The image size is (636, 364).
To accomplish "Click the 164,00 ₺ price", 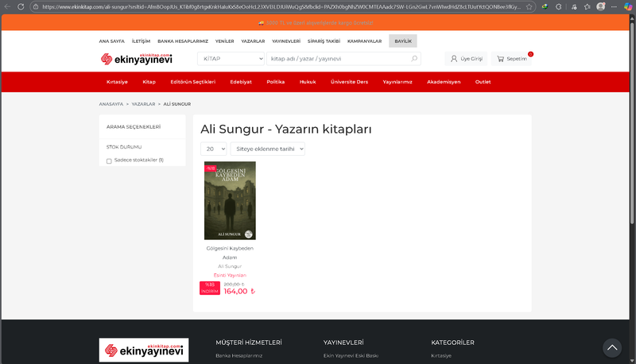I will point(239,292).
